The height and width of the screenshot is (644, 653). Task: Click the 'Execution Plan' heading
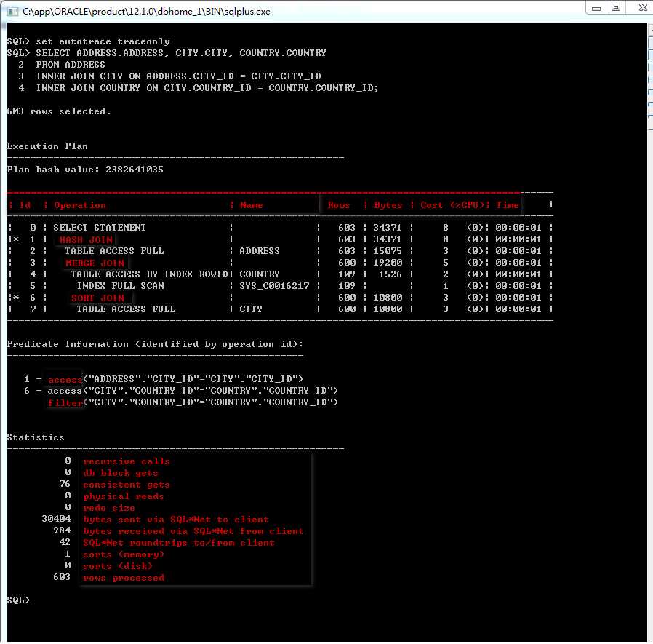(x=47, y=146)
